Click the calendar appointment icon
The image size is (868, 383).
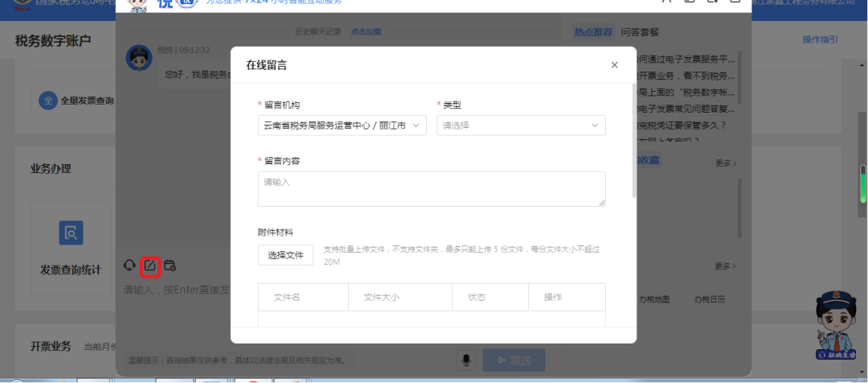tap(170, 266)
